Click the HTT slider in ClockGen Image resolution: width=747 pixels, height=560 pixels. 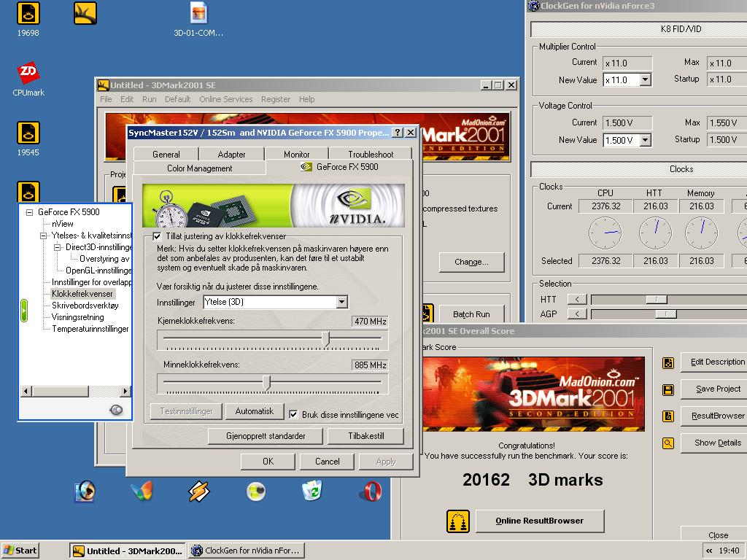pos(657,300)
